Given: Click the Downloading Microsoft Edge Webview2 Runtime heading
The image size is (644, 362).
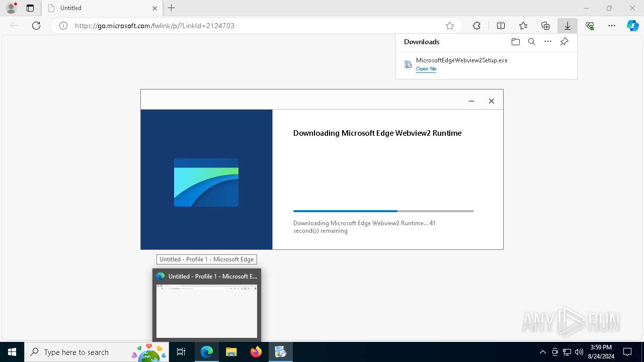Looking at the screenshot, I should [377, 133].
